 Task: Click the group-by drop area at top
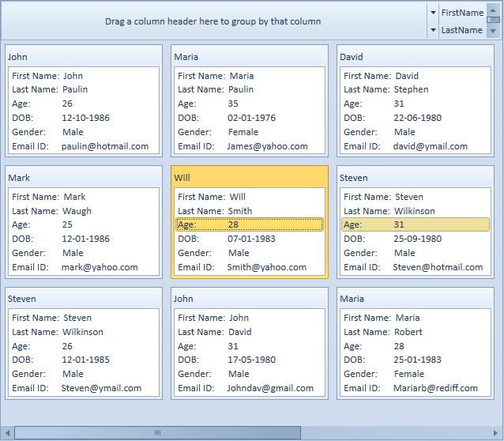click(x=213, y=21)
